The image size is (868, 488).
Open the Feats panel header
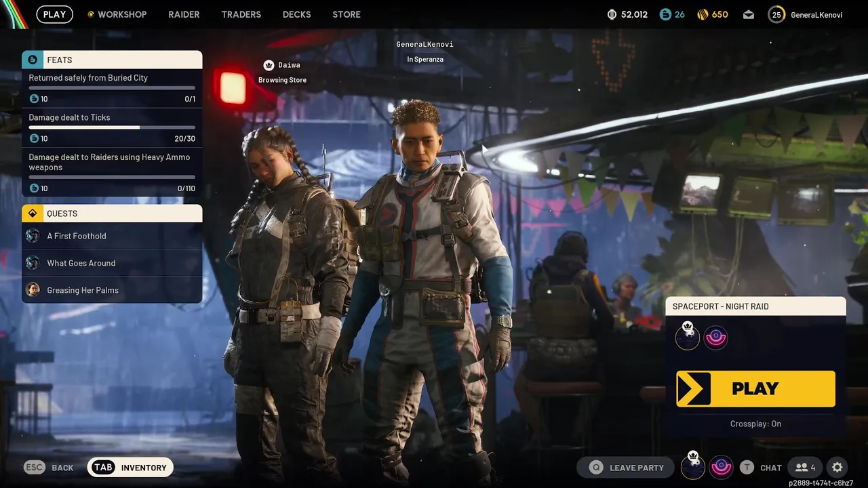tap(112, 60)
